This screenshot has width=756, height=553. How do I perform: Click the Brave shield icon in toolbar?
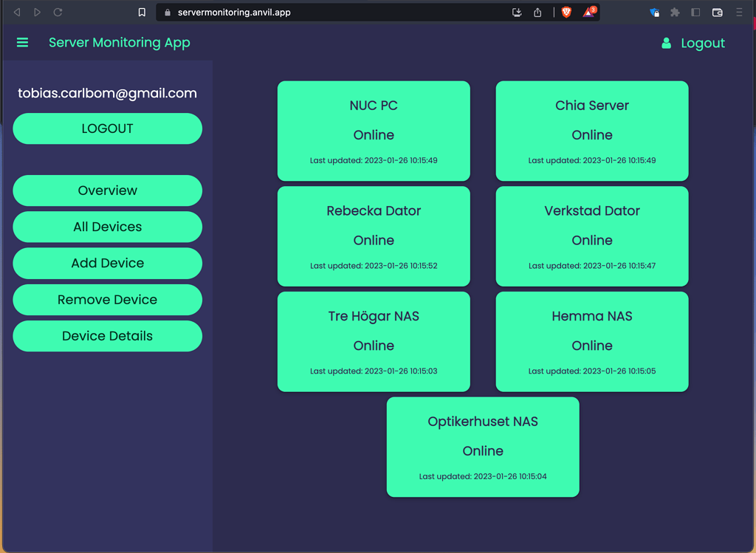click(566, 12)
